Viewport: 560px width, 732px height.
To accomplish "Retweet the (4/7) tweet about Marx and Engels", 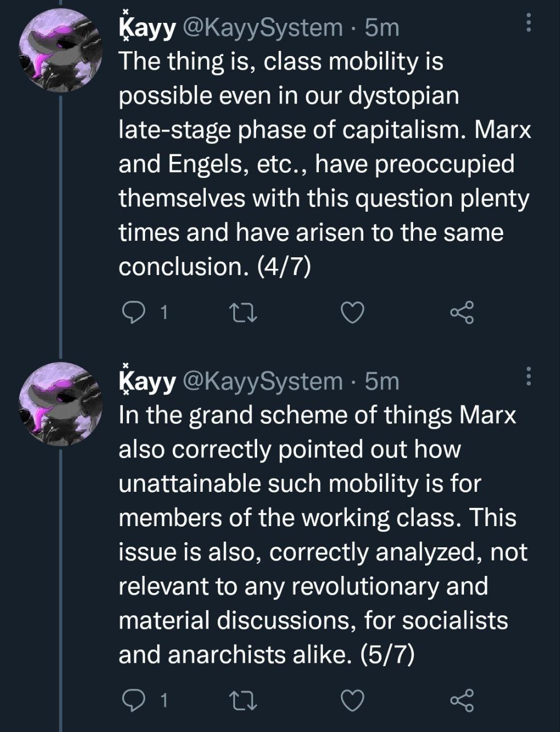I will pyautogui.click(x=243, y=312).
